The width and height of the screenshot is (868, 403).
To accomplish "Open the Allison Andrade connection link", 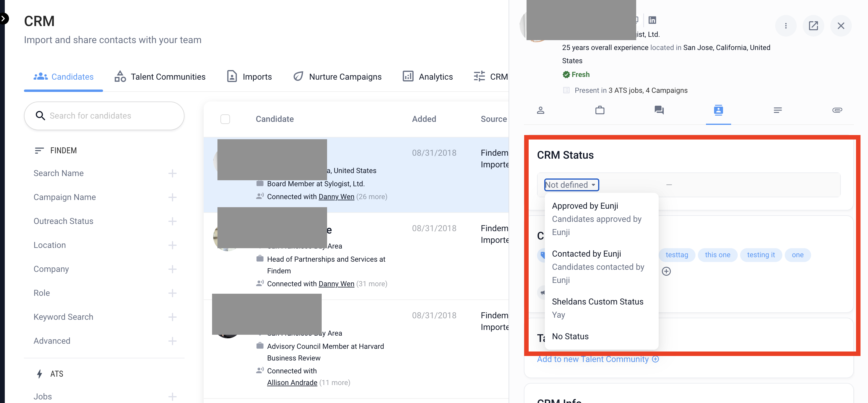I will [x=292, y=382].
